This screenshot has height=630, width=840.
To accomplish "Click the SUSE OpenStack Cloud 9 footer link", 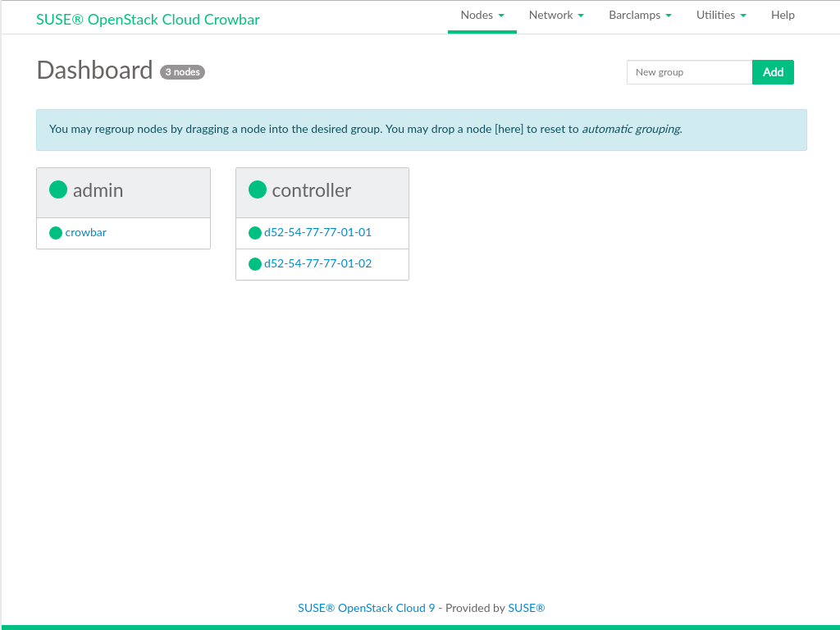I will [367, 609].
